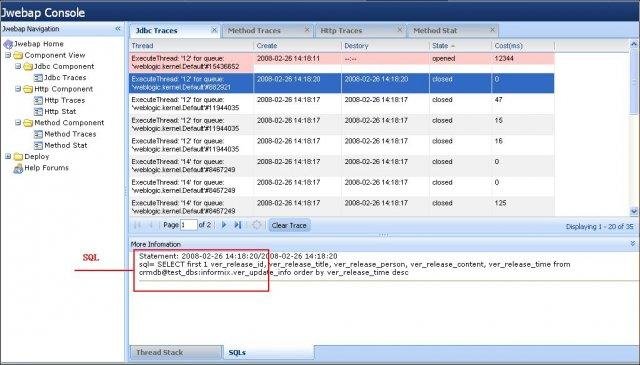
Task: Click the Help Forums users icon
Action: [x=18, y=168]
